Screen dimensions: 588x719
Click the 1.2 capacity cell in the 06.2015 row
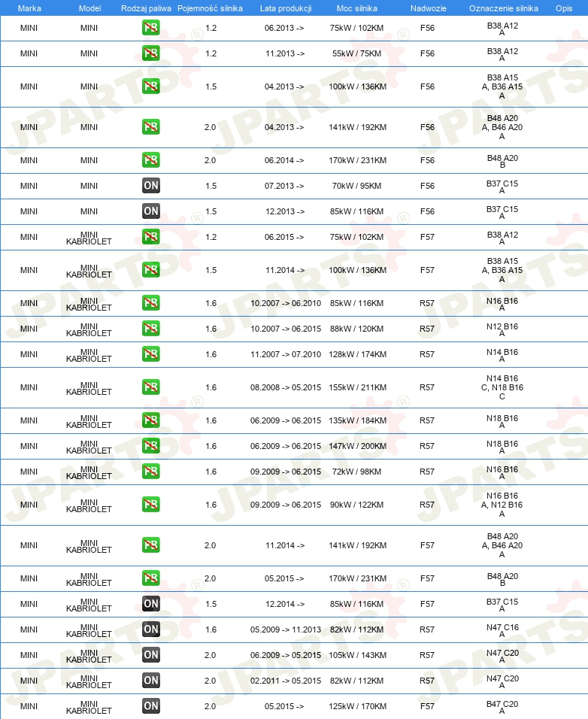211,237
